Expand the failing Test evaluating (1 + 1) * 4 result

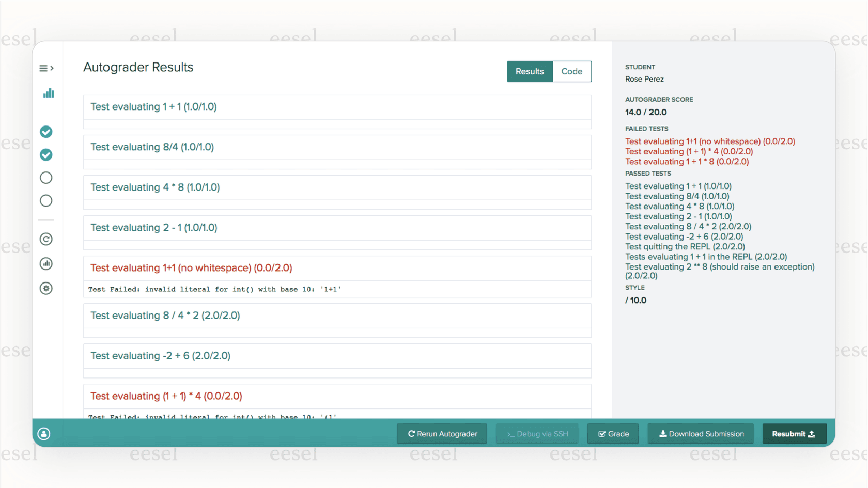coord(166,396)
